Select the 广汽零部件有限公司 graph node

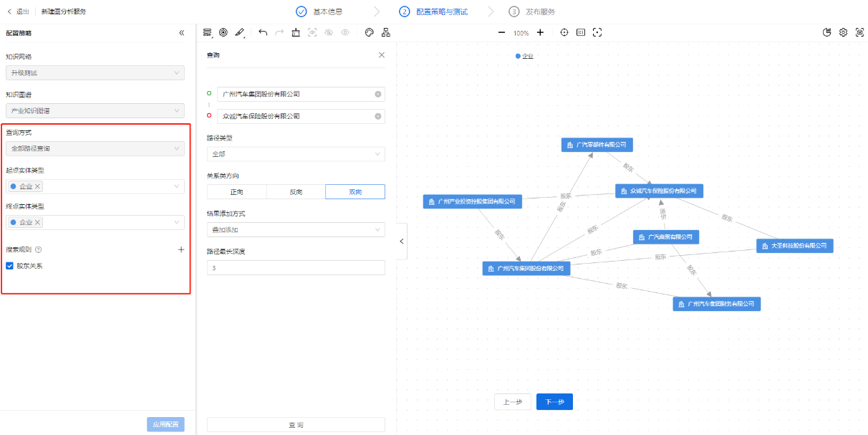tap(597, 145)
